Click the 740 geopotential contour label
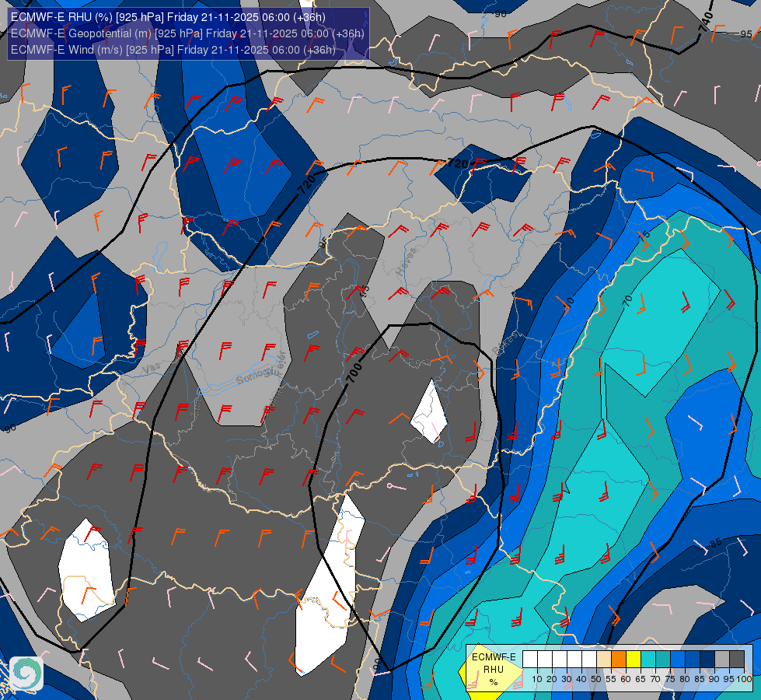761x700 pixels. (x=706, y=23)
